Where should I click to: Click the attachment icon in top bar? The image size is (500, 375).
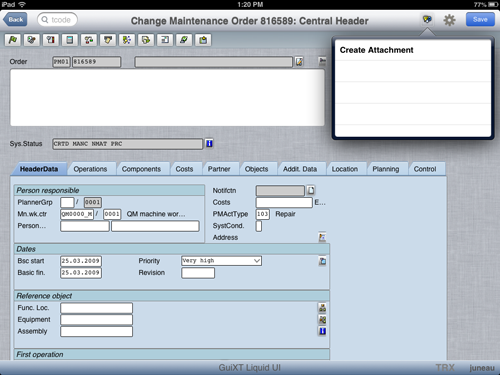[427, 20]
